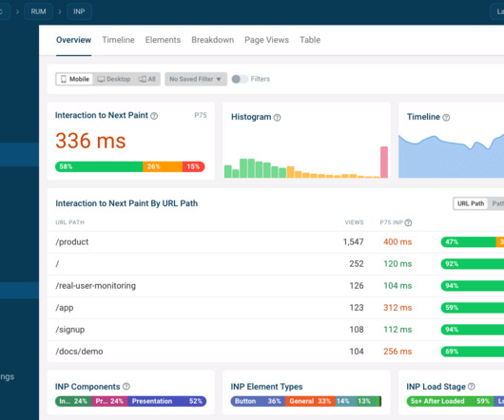504x420 pixels.
Task: Click the Mobile phone icon
Action: tap(64, 79)
